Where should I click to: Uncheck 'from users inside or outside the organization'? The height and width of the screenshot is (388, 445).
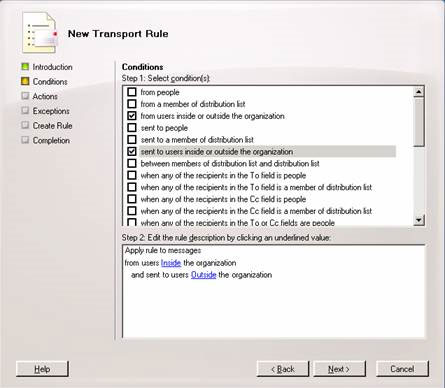click(132, 116)
